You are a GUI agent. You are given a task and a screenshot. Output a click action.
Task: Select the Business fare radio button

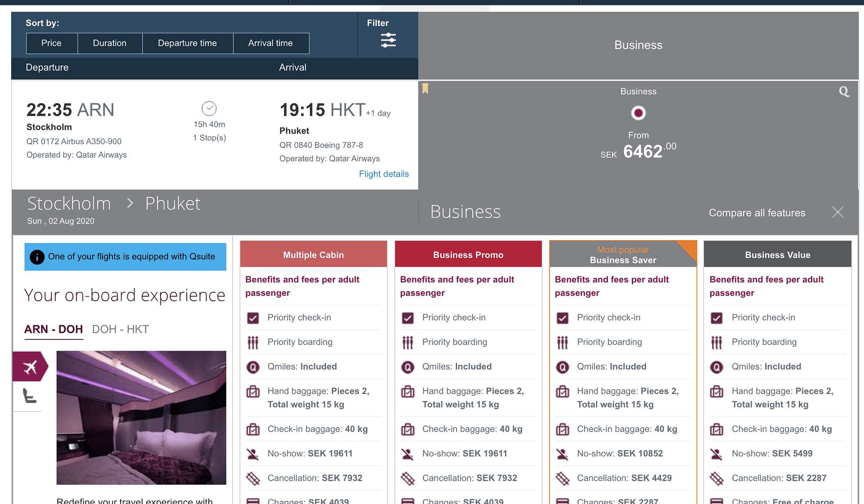(639, 113)
